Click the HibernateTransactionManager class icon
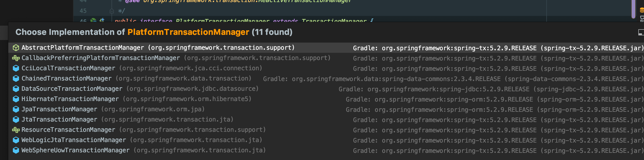Viewport: 644px width, 160px height. (x=16, y=99)
